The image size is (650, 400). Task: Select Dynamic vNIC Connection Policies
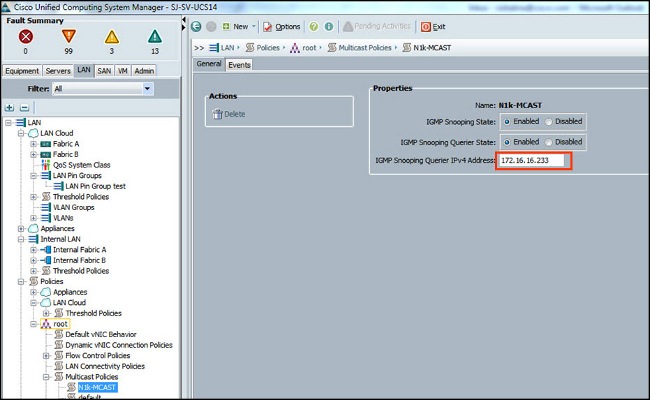tap(119, 345)
